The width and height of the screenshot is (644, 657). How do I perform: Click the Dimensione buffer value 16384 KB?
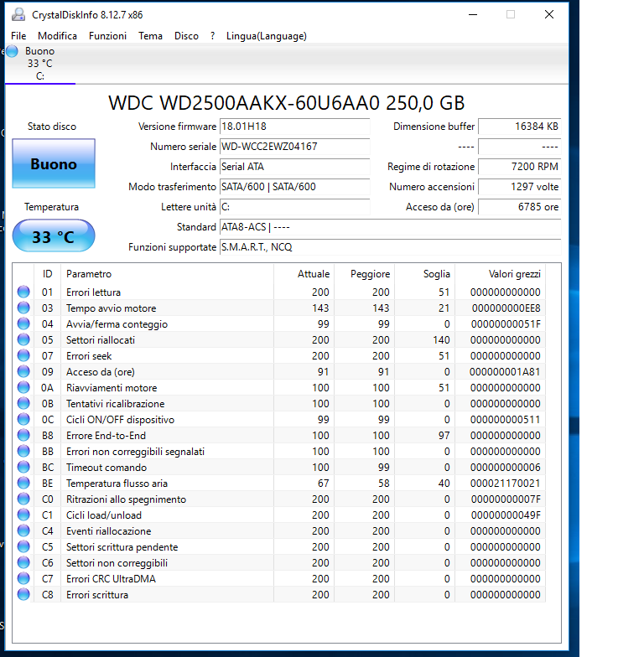click(520, 127)
